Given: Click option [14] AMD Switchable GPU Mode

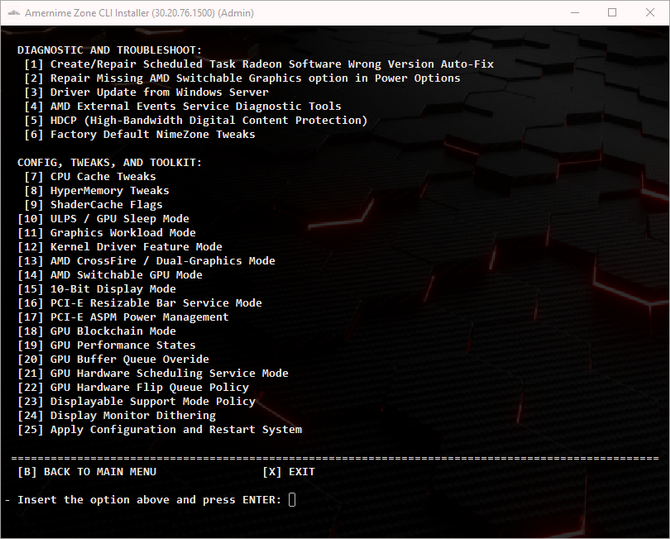Looking at the screenshot, I should pos(110,275).
